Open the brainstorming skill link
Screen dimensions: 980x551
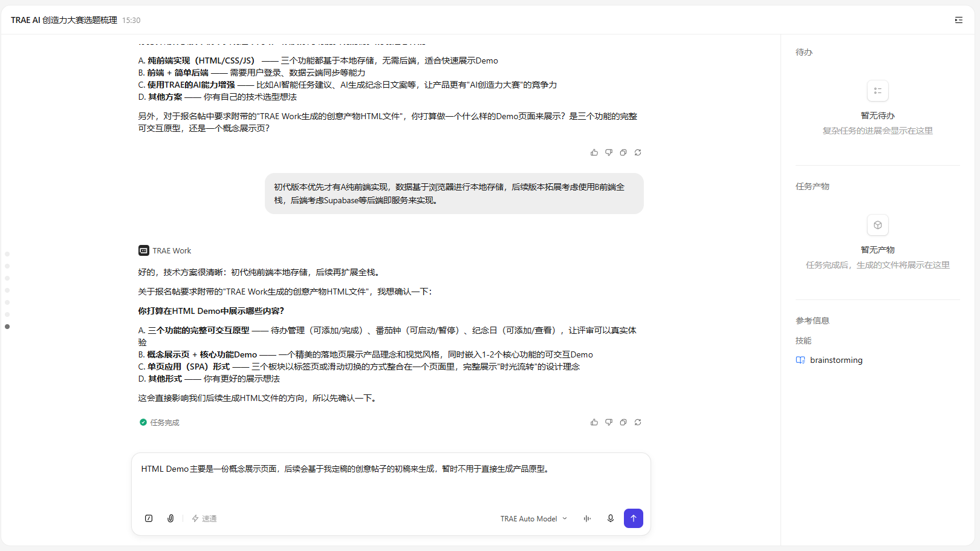836,360
